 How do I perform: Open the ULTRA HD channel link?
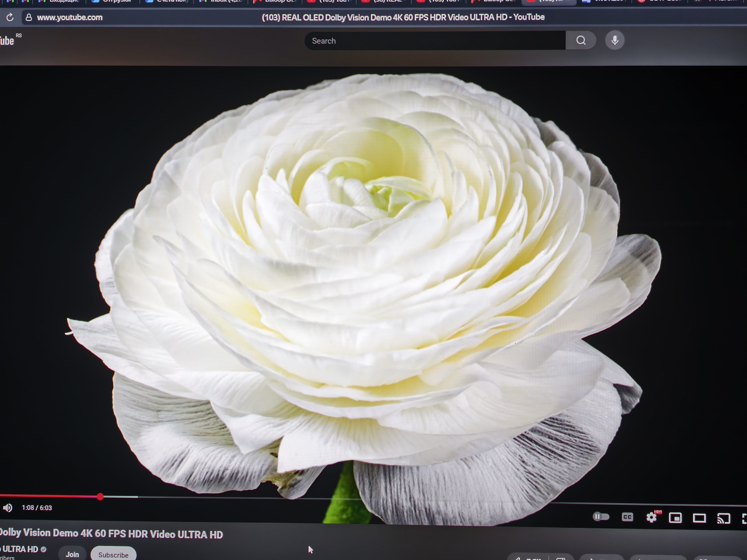(19, 549)
